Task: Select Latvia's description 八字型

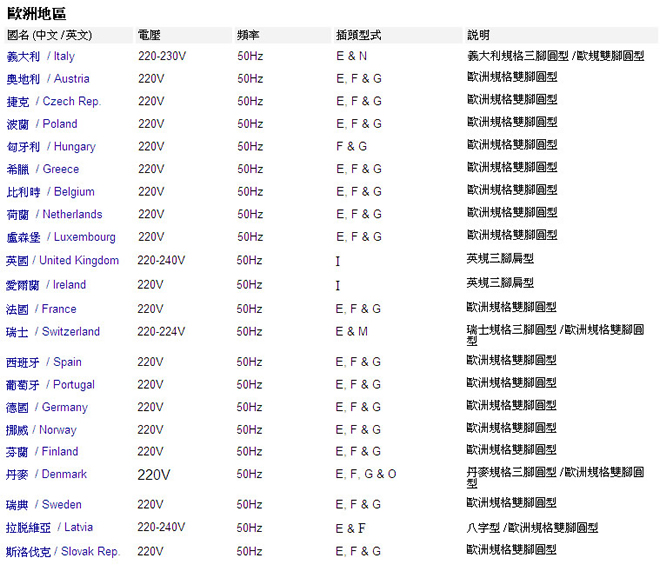Action: pyautogui.click(x=483, y=528)
